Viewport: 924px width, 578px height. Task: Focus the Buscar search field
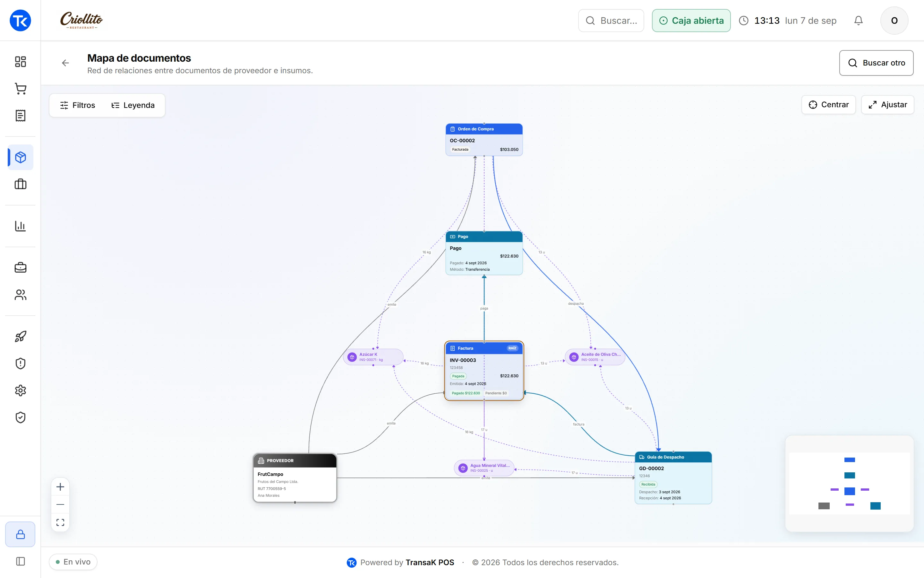click(611, 21)
